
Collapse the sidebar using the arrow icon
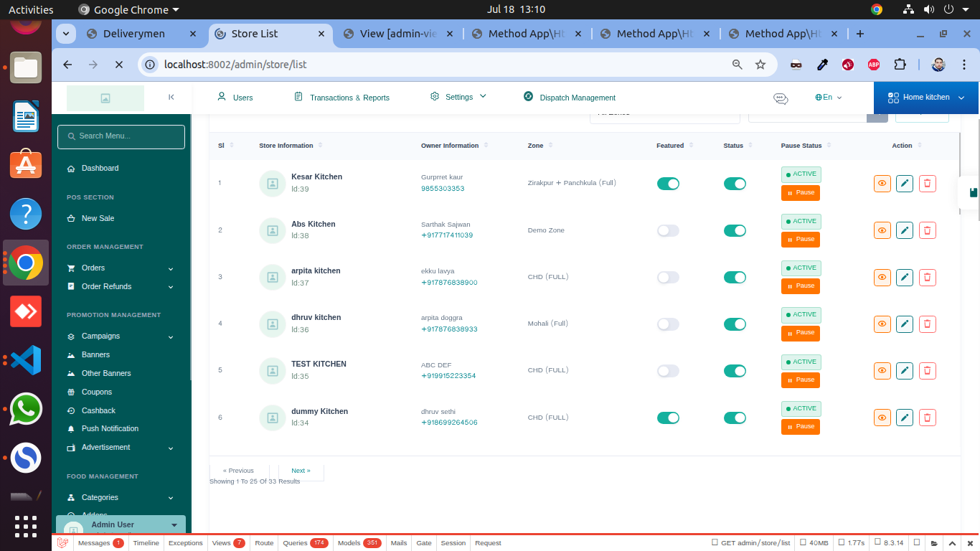[171, 98]
